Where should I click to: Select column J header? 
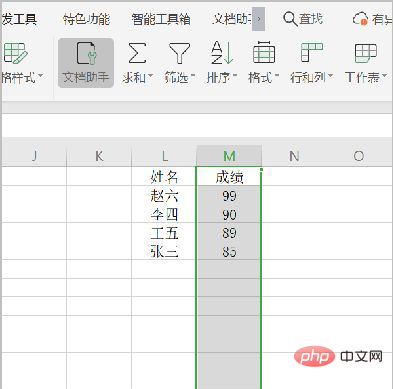pos(34,156)
